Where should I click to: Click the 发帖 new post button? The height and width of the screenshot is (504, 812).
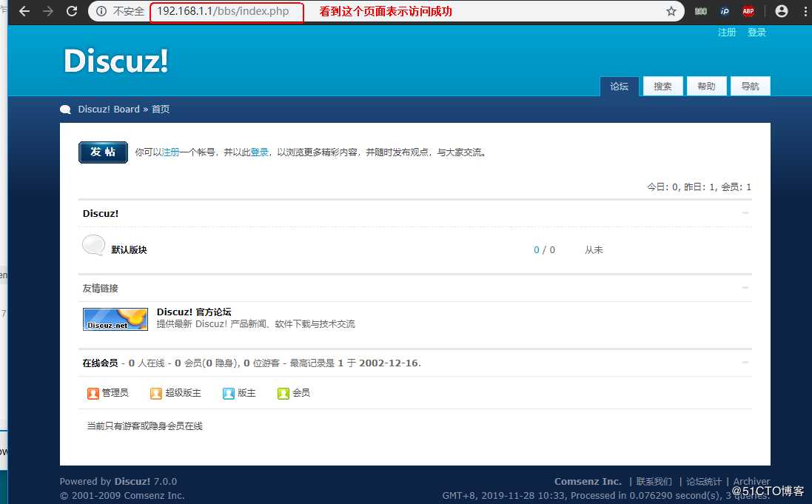103,152
